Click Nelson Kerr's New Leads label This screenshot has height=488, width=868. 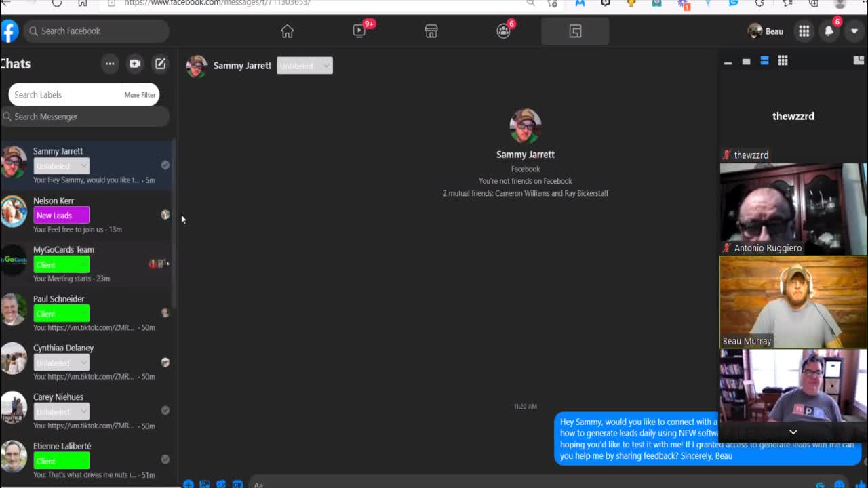click(x=61, y=216)
